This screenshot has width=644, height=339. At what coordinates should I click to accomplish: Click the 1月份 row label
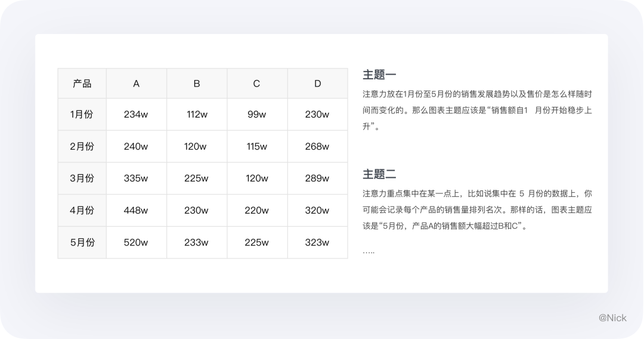tap(82, 114)
